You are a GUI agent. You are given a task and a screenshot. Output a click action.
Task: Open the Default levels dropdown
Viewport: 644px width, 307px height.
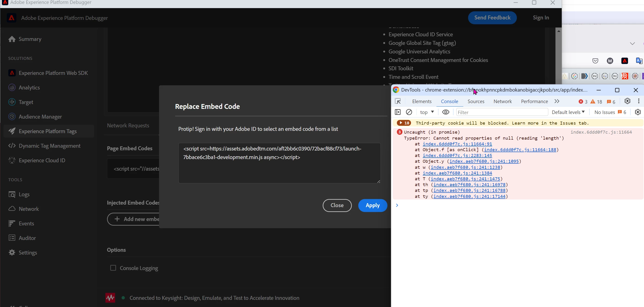(568, 112)
